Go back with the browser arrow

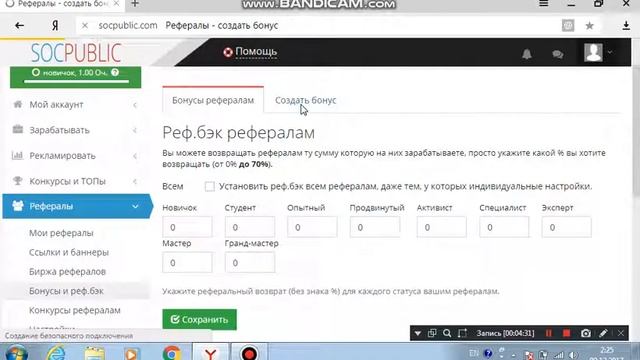coord(19,26)
